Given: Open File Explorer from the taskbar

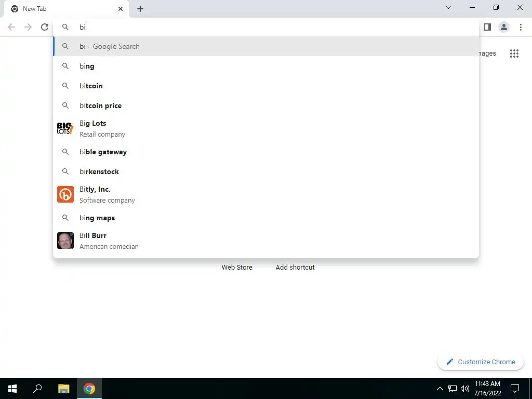Looking at the screenshot, I should pyautogui.click(x=63, y=389).
